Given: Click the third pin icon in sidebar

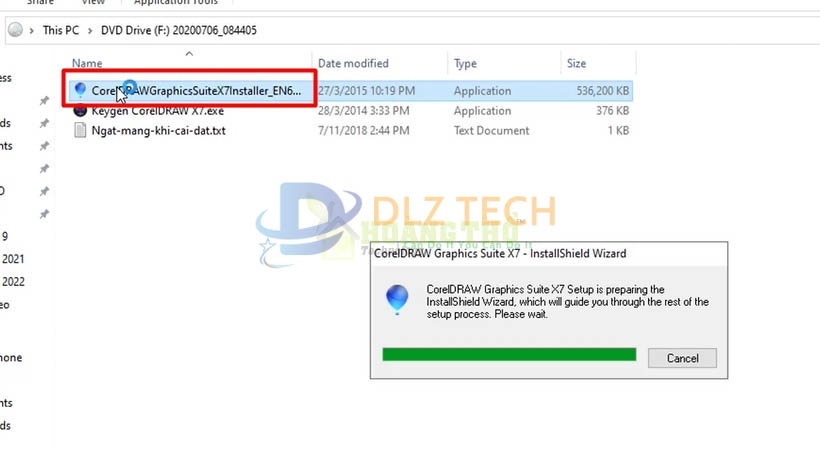Looking at the screenshot, I should (x=44, y=145).
